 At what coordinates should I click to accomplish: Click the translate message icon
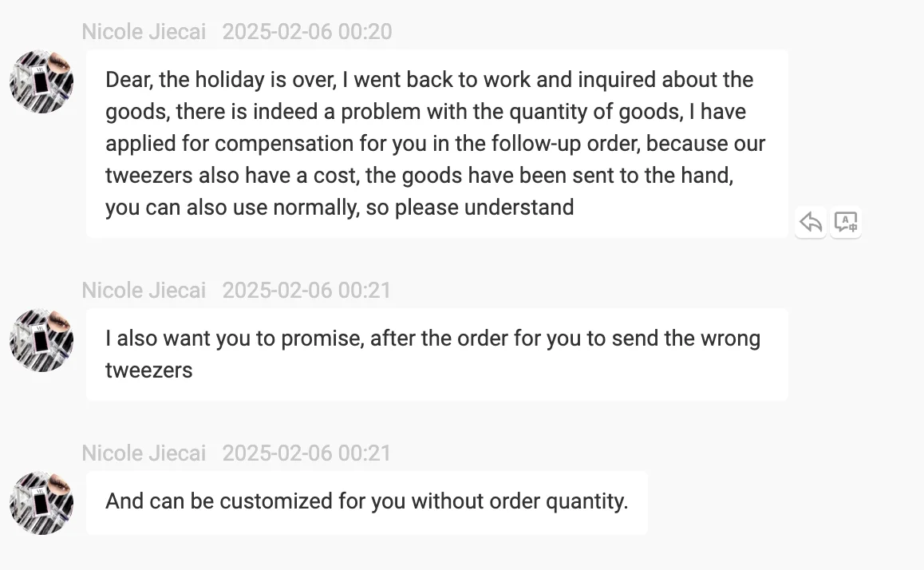click(x=845, y=222)
